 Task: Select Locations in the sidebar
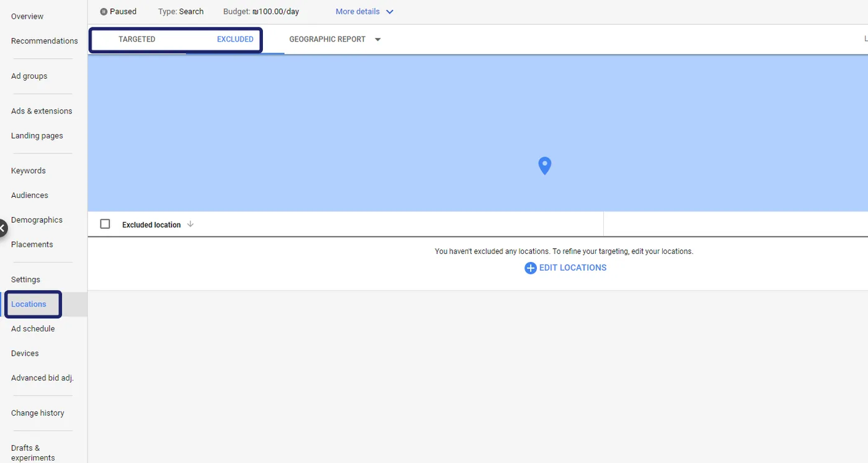pyautogui.click(x=29, y=304)
